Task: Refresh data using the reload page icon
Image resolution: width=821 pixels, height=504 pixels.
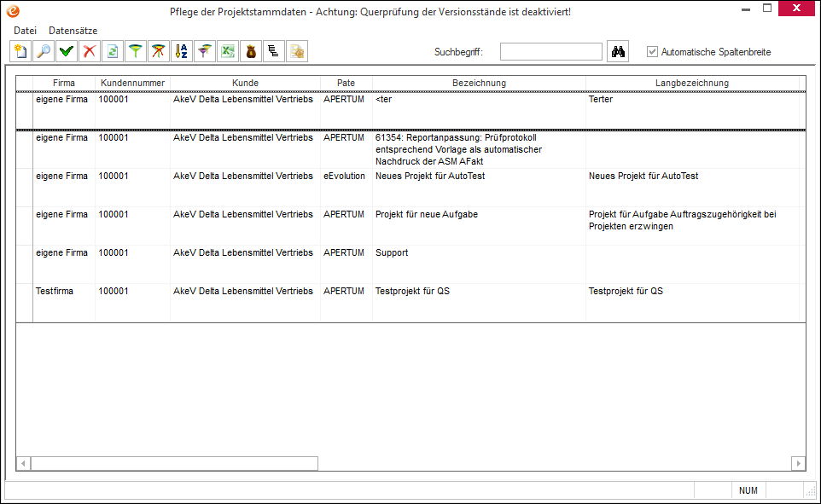Action: pos(114,51)
